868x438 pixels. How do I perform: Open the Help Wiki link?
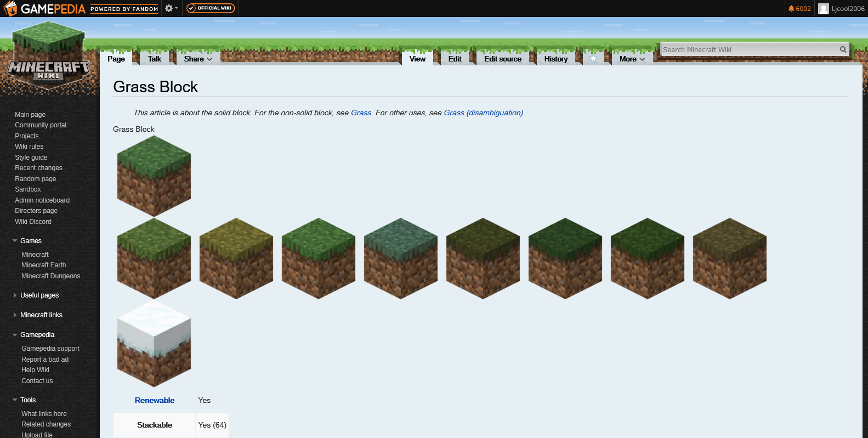pos(36,370)
